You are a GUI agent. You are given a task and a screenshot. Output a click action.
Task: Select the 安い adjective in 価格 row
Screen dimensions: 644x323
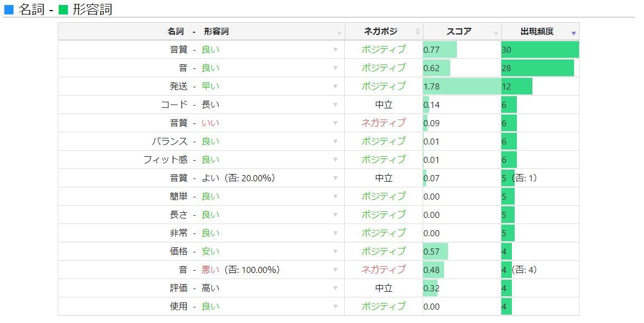point(210,251)
